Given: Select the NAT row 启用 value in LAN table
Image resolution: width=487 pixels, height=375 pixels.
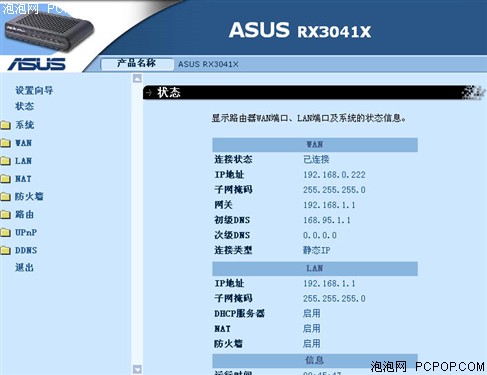Looking at the screenshot, I should tap(311, 329).
